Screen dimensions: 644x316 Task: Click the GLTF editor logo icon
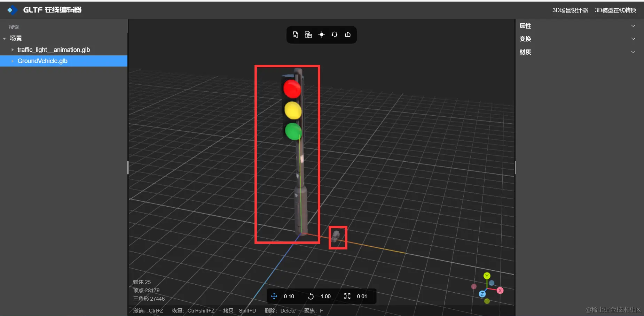coord(12,10)
